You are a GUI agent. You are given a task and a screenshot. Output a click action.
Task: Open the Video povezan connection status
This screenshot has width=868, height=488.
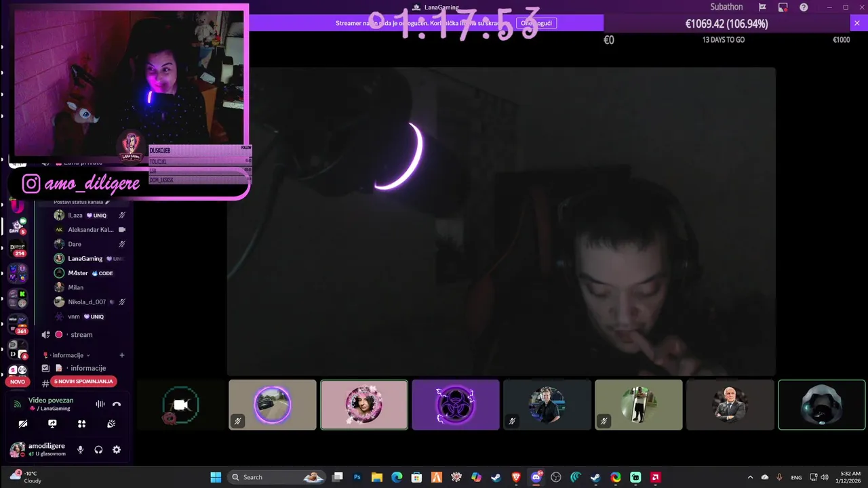tap(50, 400)
